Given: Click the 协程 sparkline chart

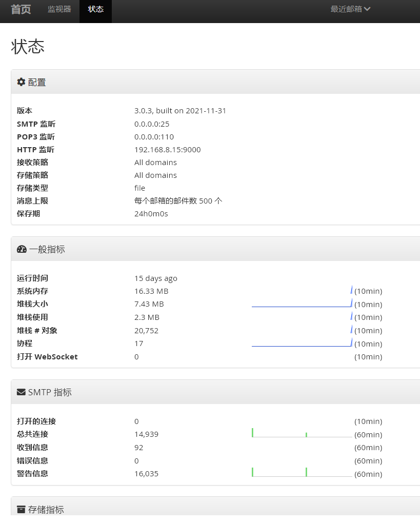Looking at the screenshot, I should coord(302,343).
